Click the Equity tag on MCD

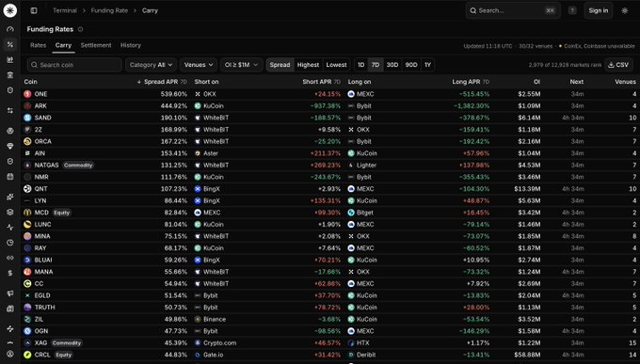pos(61,213)
